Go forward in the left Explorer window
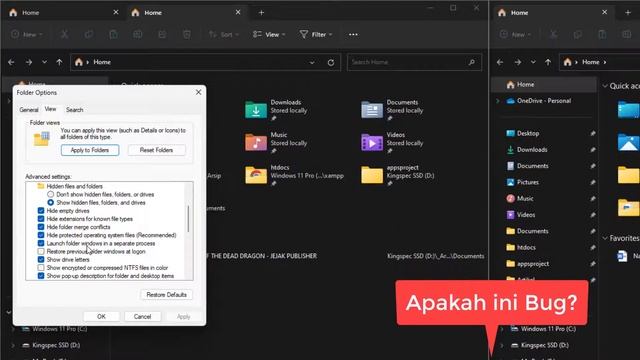Viewport: 640px width, 360px height. pyautogui.click(x=29, y=62)
